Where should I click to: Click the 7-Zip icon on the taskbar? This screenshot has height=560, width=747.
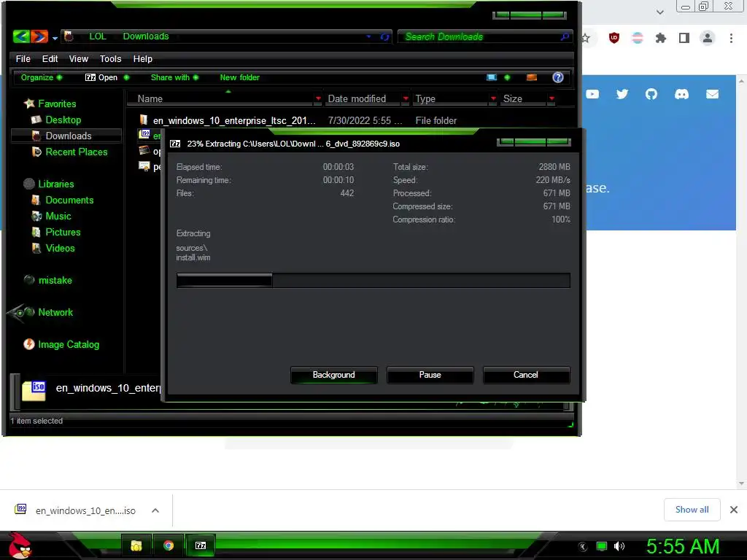point(201,545)
